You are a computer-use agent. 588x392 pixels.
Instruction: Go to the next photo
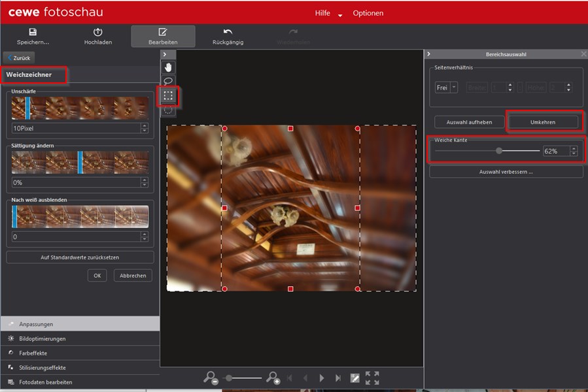click(321, 378)
